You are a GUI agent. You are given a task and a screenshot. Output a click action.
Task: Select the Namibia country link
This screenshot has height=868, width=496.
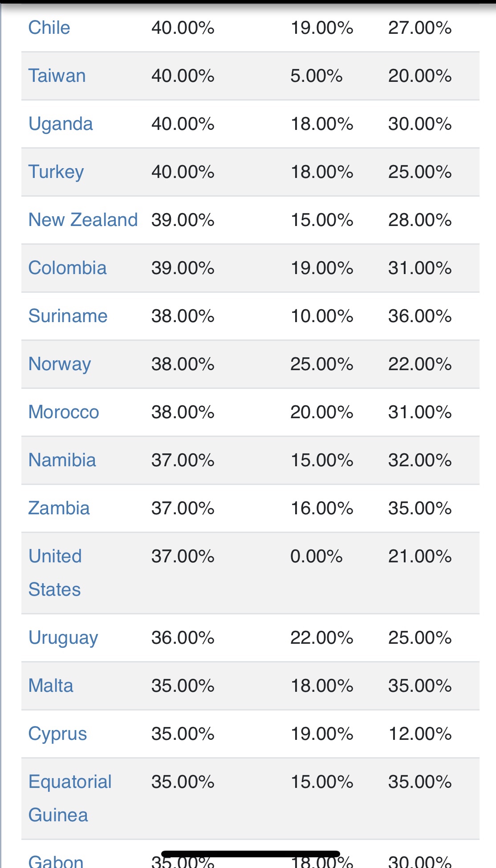click(62, 460)
